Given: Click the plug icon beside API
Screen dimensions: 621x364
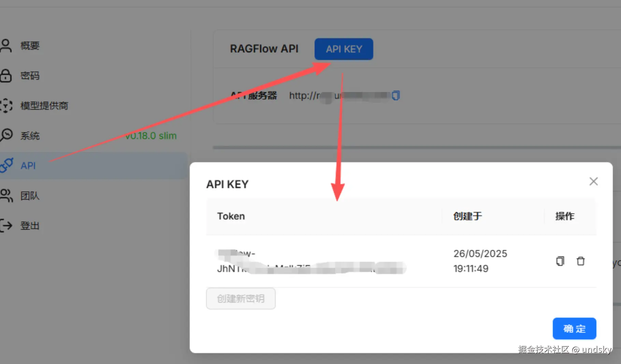Looking at the screenshot, I should (6, 165).
